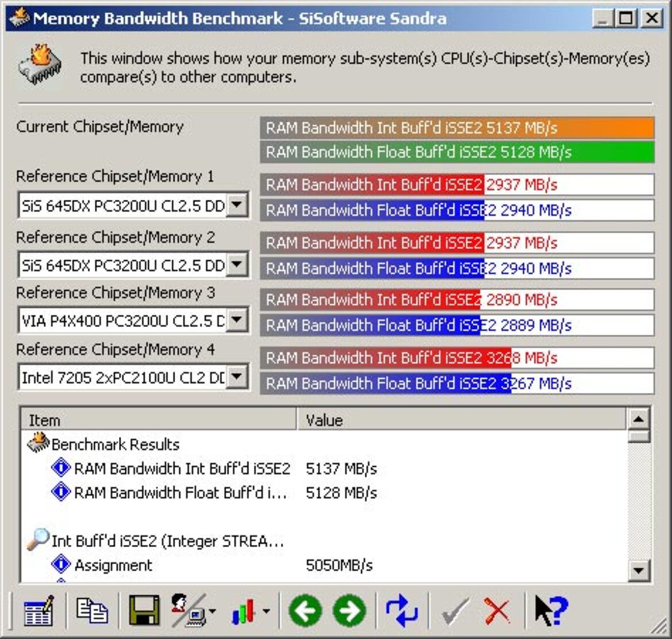Image resolution: width=672 pixels, height=639 pixels.
Task: Click the blue 3267 MB/s reference bar
Action: coord(457,384)
